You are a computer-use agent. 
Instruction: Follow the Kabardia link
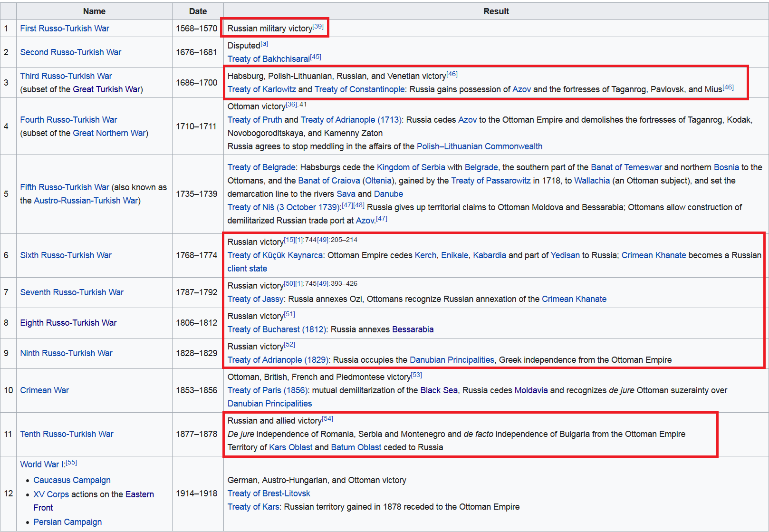490,255
